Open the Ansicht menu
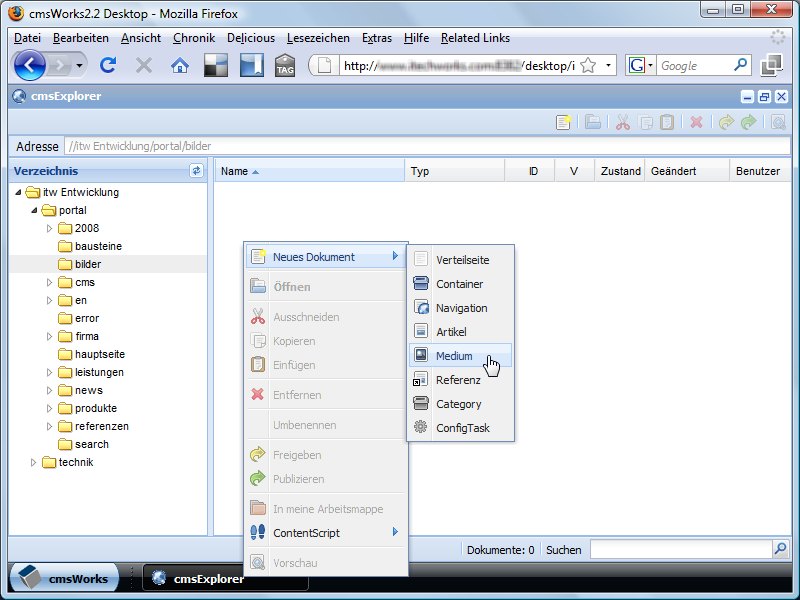This screenshot has width=800, height=600. pos(141,38)
